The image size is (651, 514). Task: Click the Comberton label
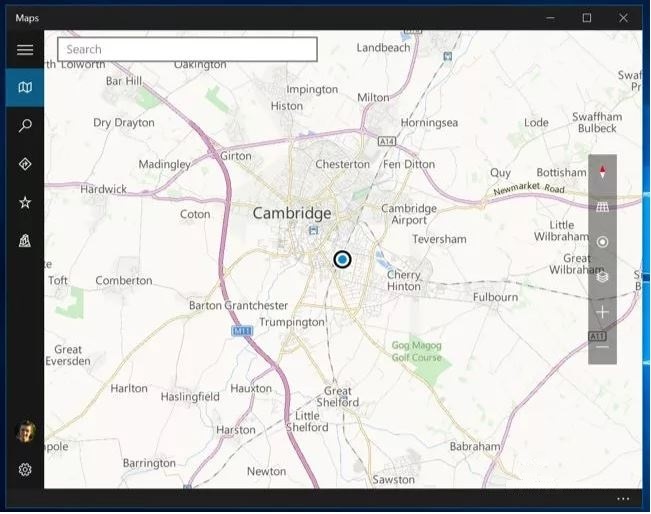[124, 281]
